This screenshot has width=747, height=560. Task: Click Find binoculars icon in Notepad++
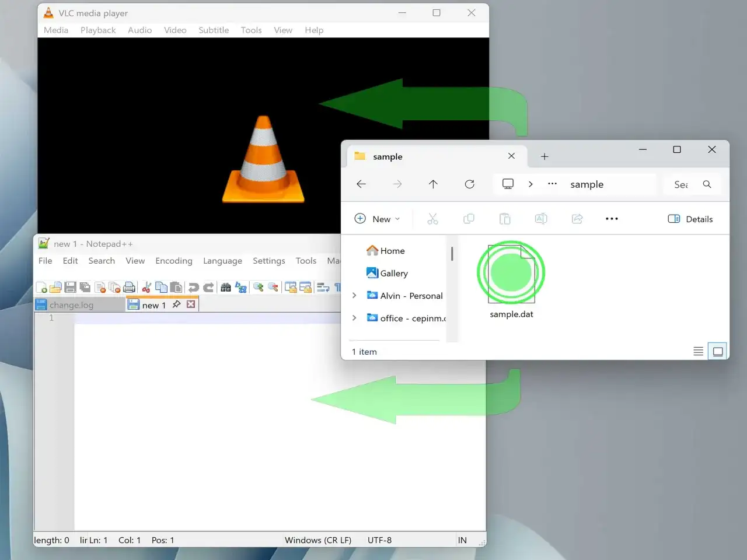(x=226, y=287)
